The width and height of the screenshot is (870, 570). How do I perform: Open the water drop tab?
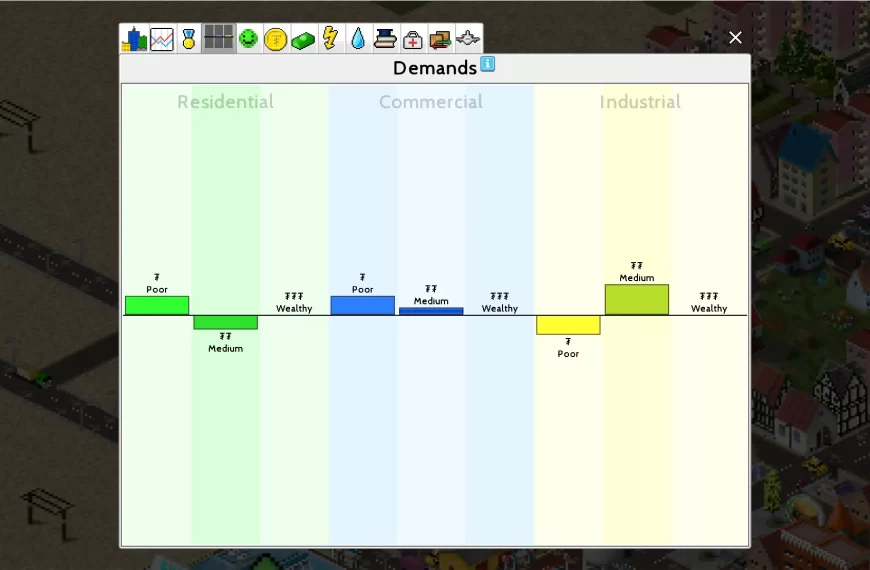click(358, 39)
